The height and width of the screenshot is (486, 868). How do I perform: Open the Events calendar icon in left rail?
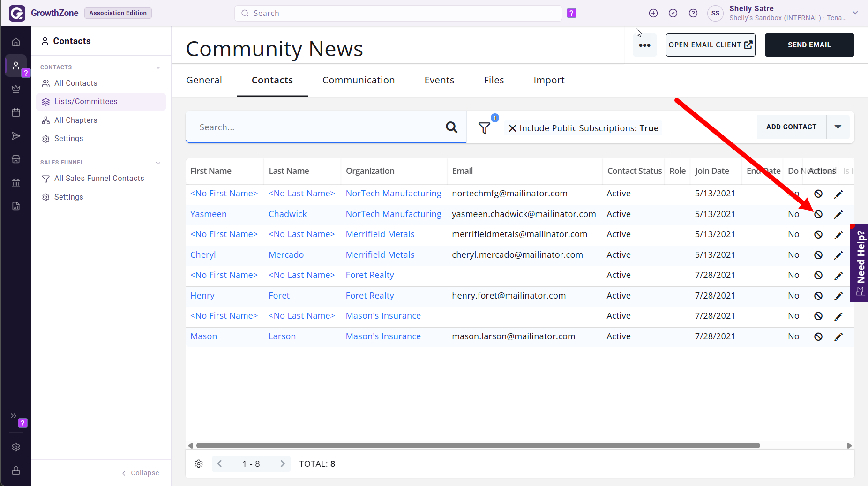coord(16,112)
